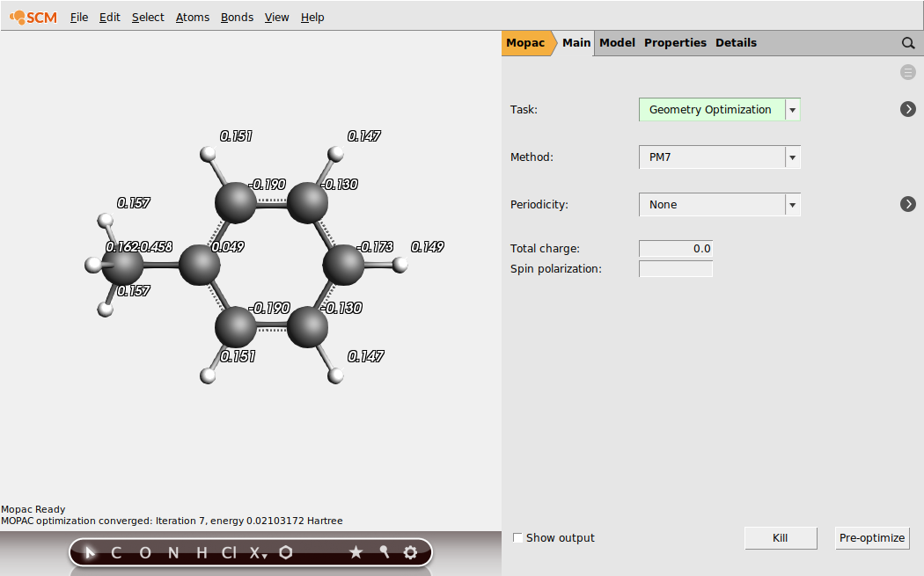Open the Atoms menu
The image size is (924, 576).
[x=193, y=17]
